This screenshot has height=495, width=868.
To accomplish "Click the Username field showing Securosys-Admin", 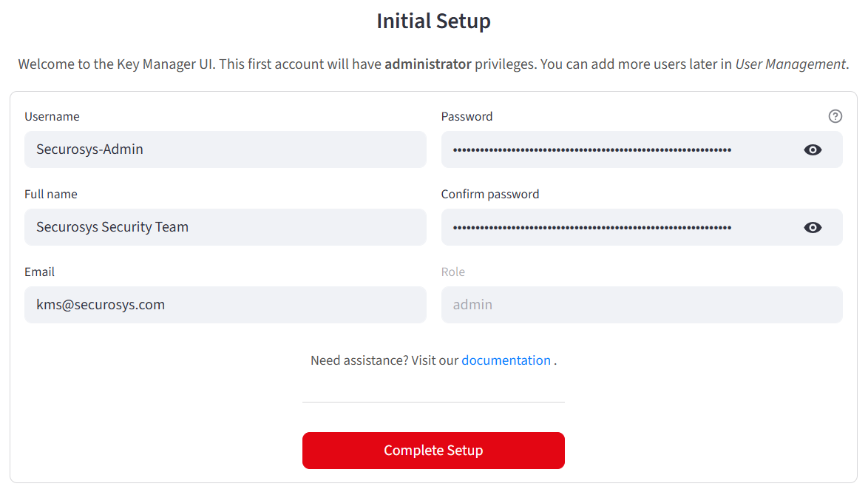I will pos(226,149).
